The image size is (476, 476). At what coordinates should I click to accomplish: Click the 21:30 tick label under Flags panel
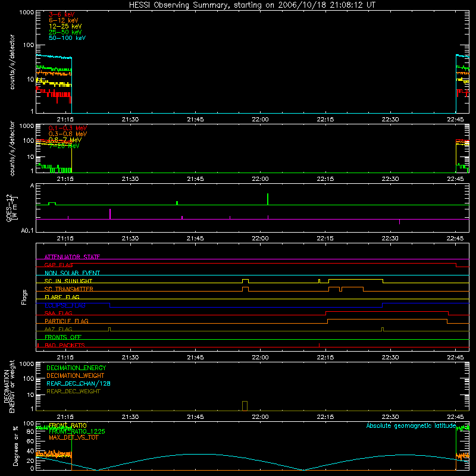130,358
